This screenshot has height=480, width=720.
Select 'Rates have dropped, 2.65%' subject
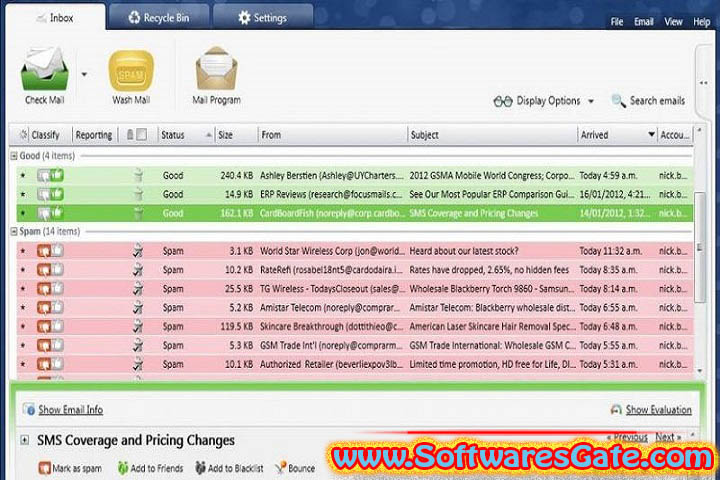point(489,270)
